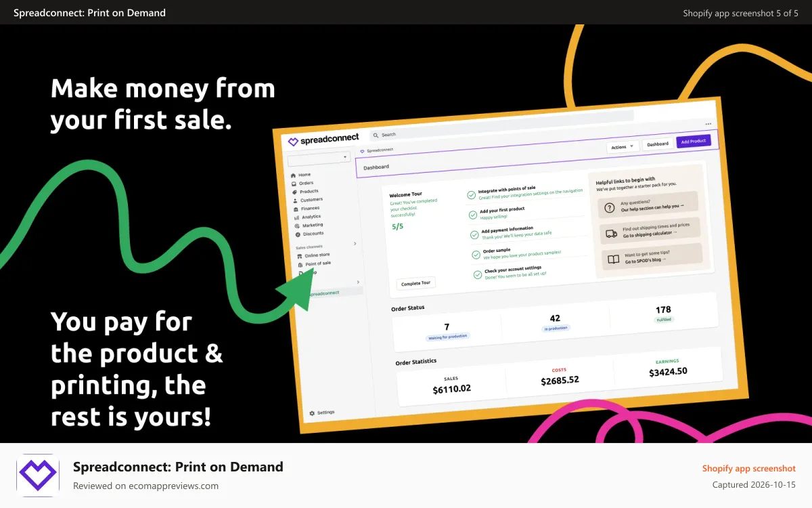
Task: Open 'Our help section can help you' link
Action: pos(652,209)
